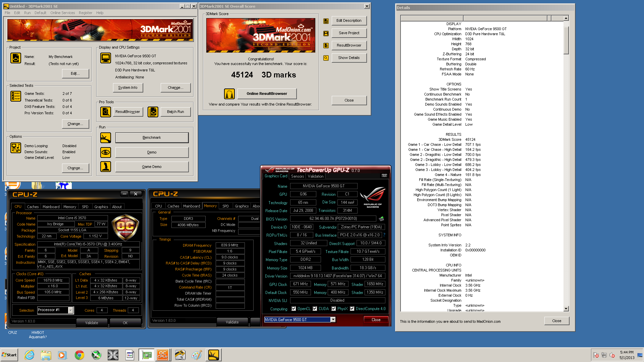Screen dimensions: 644x362
Task: Switch to SPD tab in right CPU-Z window
Action: click(x=226, y=206)
